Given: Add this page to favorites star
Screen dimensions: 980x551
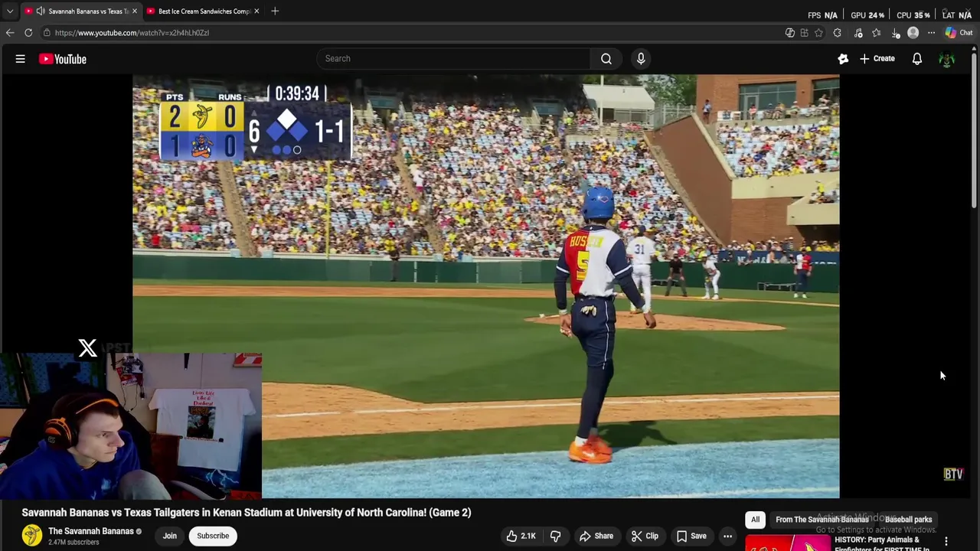Looking at the screenshot, I should click(x=818, y=33).
